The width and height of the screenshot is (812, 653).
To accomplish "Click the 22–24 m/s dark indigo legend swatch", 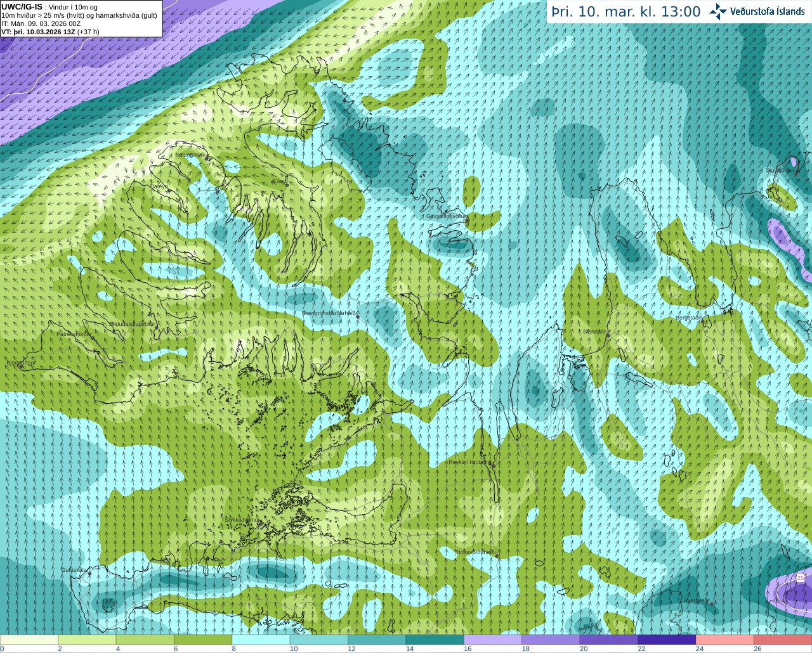I will [x=667, y=640].
